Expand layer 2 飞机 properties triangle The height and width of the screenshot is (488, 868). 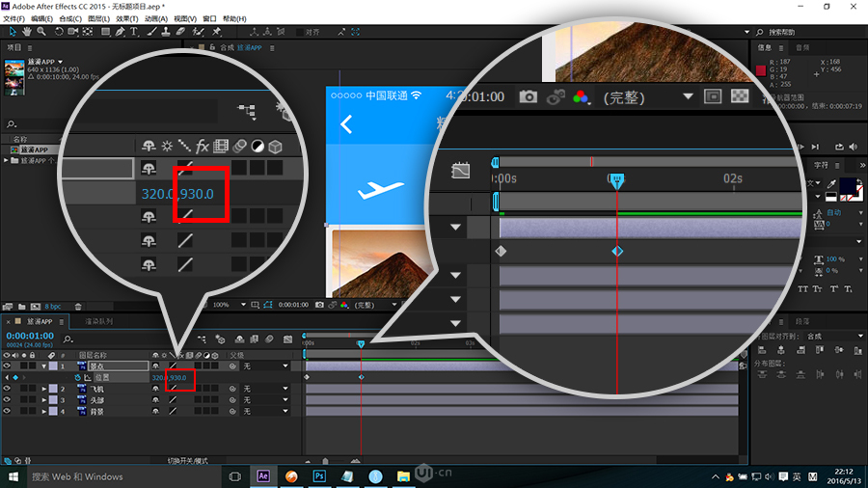pyautogui.click(x=43, y=389)
